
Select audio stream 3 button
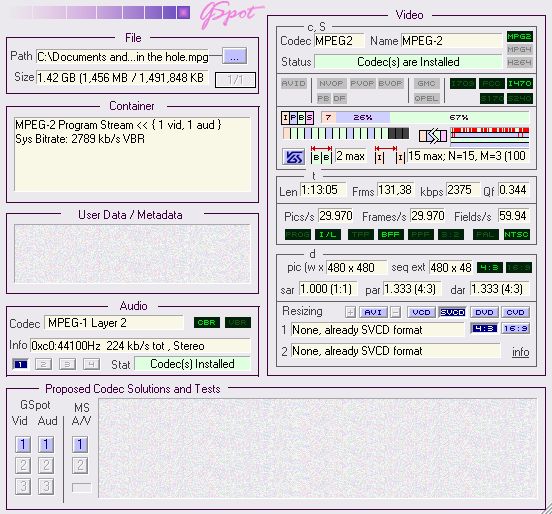(x=67, y=364)
